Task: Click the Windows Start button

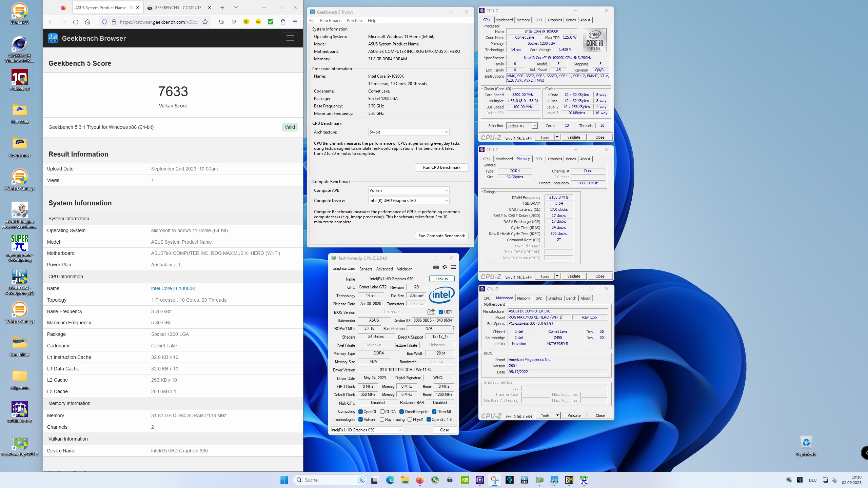Action: [x=284, y=480]
